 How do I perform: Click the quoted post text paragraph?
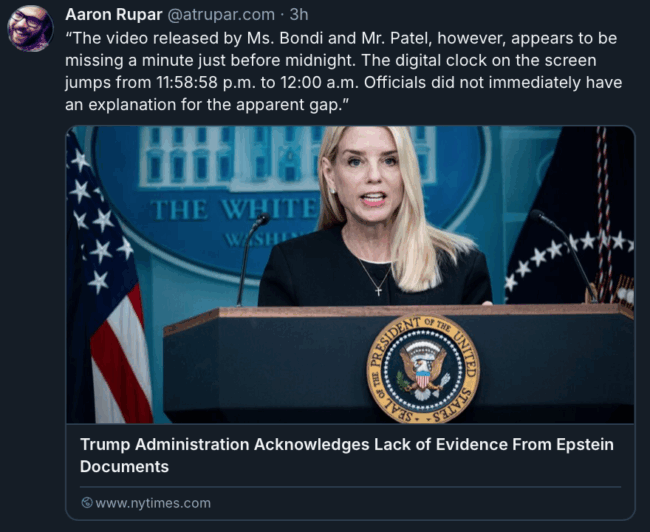point(344,71)
